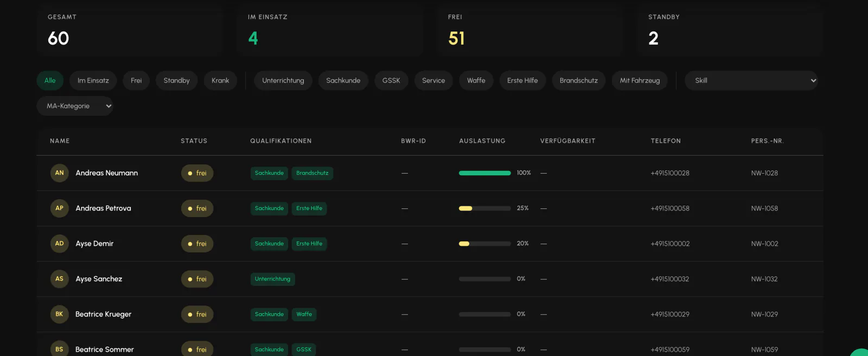Toggle the Frei status filter
The height and width of the screenshot is (356, 868).
tap(136, 80)
